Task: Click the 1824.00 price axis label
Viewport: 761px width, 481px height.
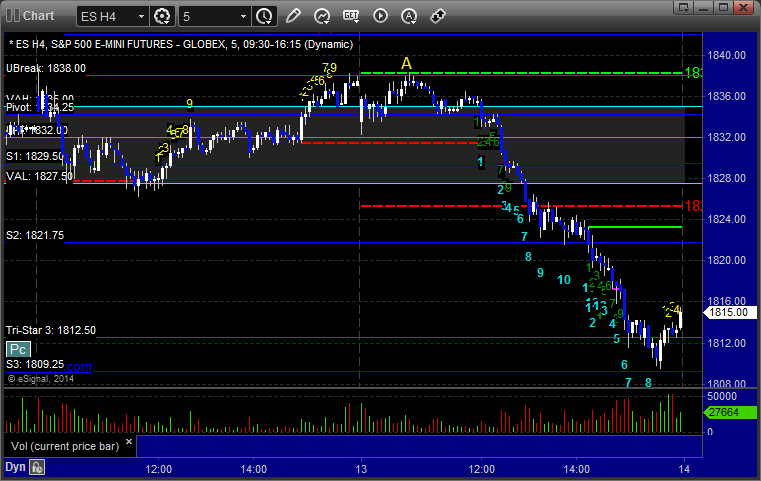Action: (x=727, y=219)
